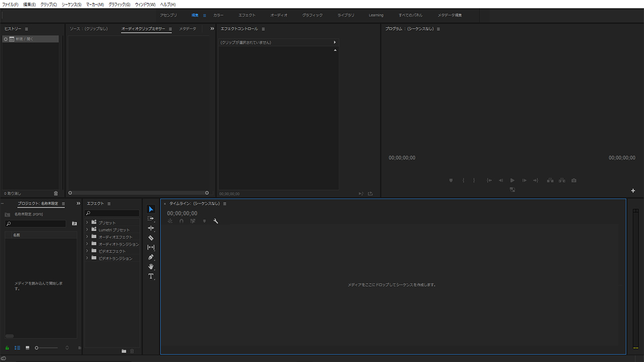Open ウィンドウ(W) menu

coord(145,4)
